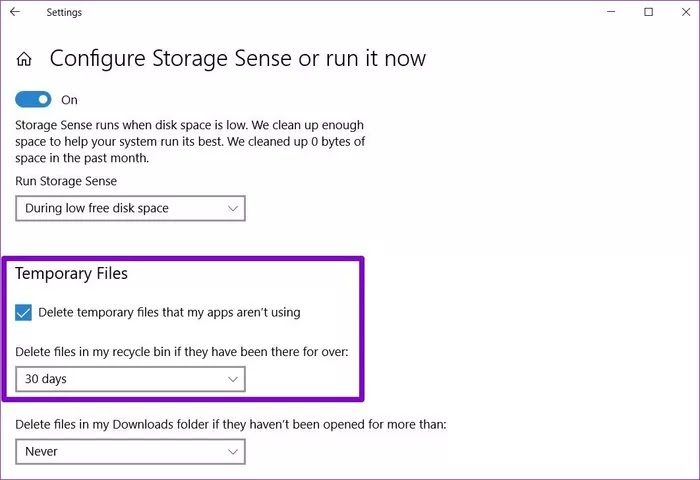
Task: Maximize the Settings window
Action: coord(648,12)
